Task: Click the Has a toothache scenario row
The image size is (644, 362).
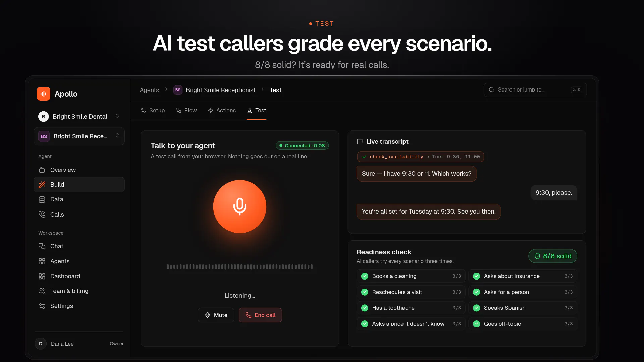Action: (x=411, y=308)
